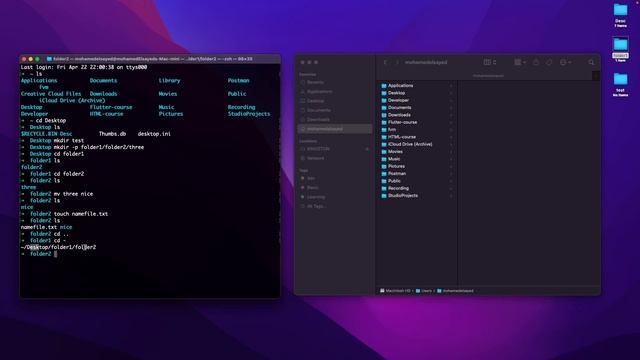Expand the Applications row chevron
This screenshot has height=360, width=640.
451,86
